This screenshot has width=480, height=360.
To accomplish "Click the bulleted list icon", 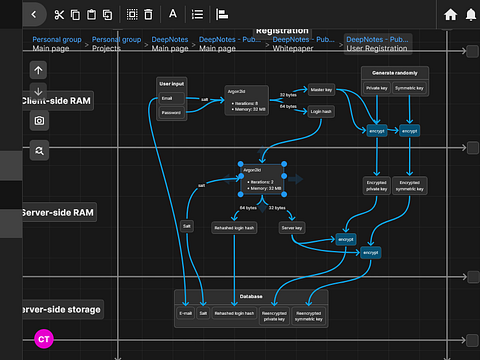I will point(197,15).
